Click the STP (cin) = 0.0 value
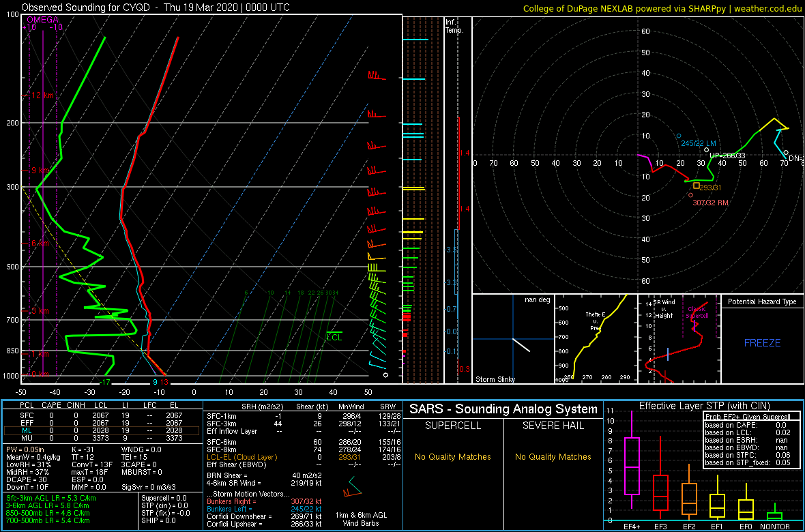This screenshot has height=532, width=805. pos(165,506)
